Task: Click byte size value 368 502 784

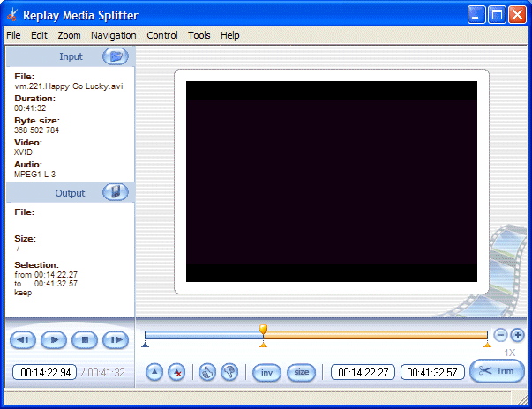Action: (37, 130)
